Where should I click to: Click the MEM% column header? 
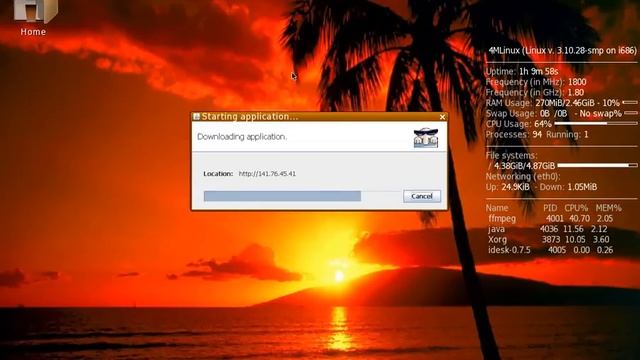pos(608,208)
